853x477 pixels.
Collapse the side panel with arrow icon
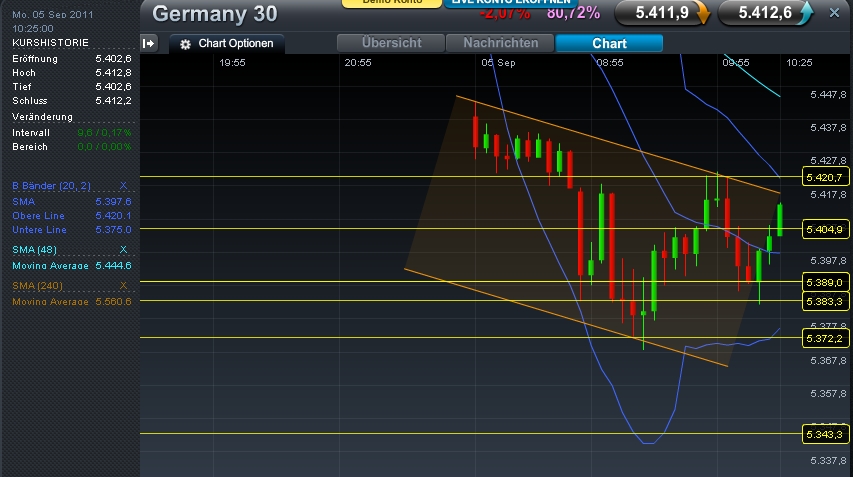pyautogui.click(x=149, y=44)
